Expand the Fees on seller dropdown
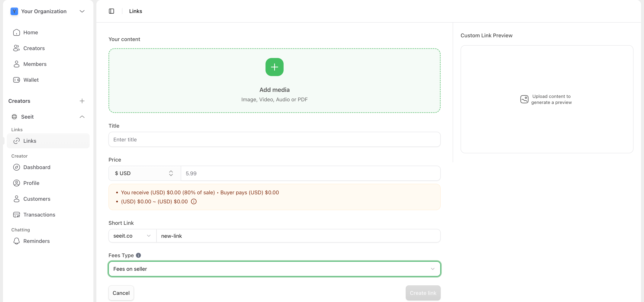Viewport: 644px width, 302px height. click(274, 269)
